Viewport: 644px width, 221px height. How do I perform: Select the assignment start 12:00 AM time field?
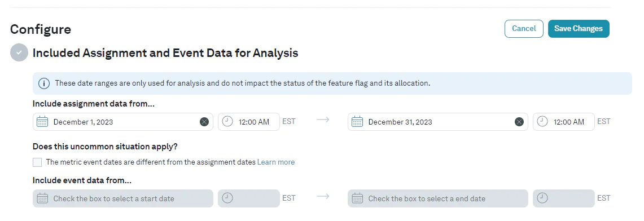click(249, 122)
